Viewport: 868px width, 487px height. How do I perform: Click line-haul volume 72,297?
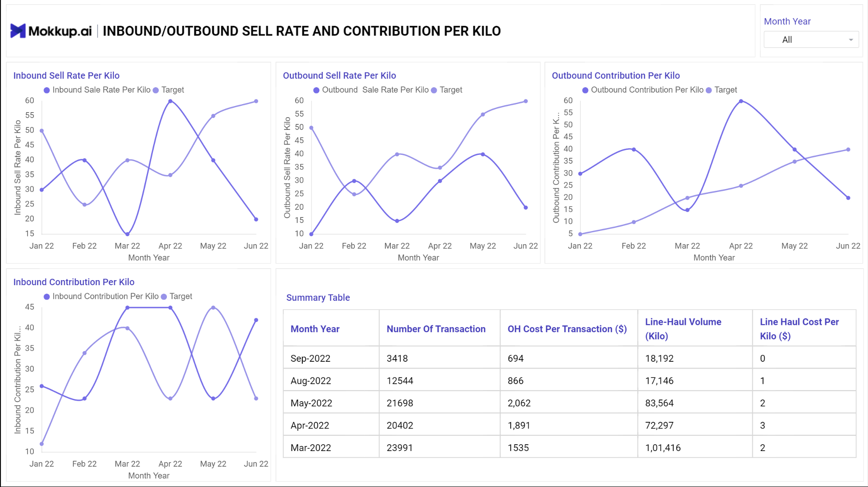tap(659, 426)
